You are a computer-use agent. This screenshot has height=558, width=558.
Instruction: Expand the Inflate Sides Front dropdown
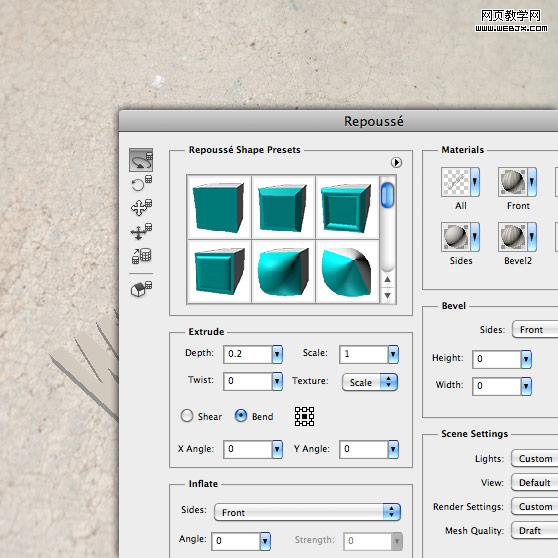point(307,512)
